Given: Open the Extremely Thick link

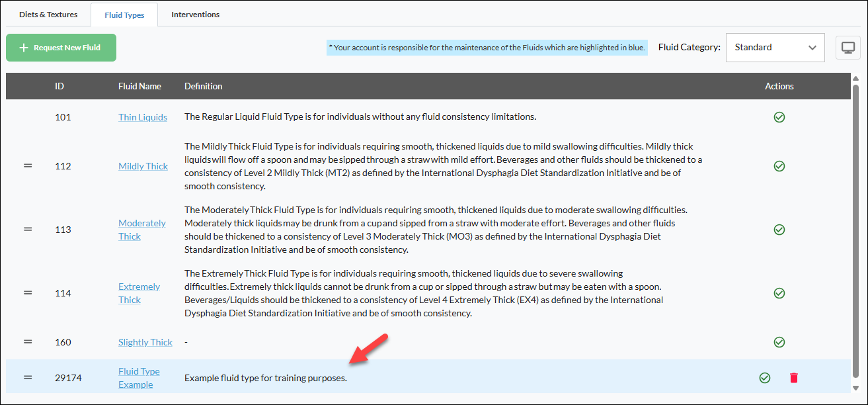Looking at the screenshot, I should [139, 293].
